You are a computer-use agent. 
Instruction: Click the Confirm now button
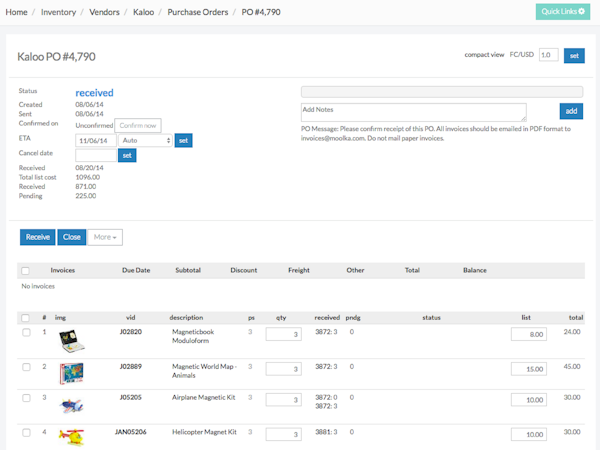tap(138, 126)
